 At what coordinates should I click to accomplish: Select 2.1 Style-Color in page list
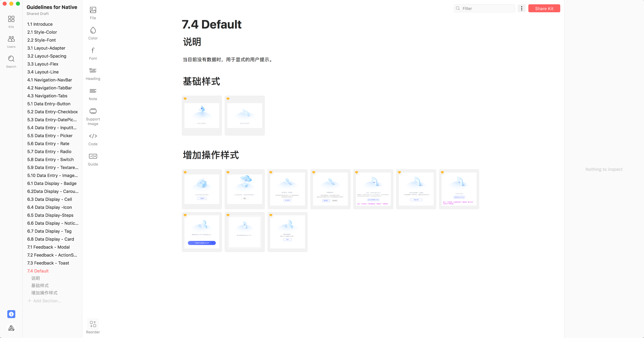(x=42, y=32)
